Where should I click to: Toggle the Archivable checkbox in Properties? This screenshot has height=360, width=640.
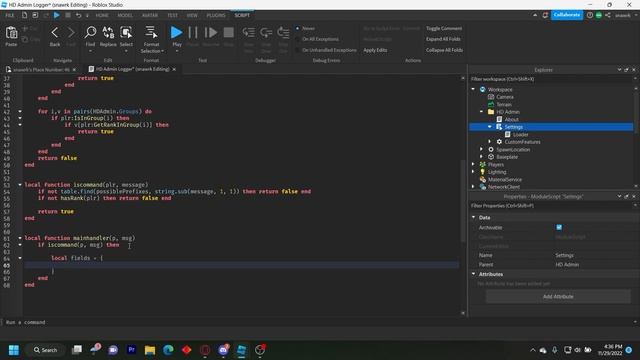[x=559, y=227]
